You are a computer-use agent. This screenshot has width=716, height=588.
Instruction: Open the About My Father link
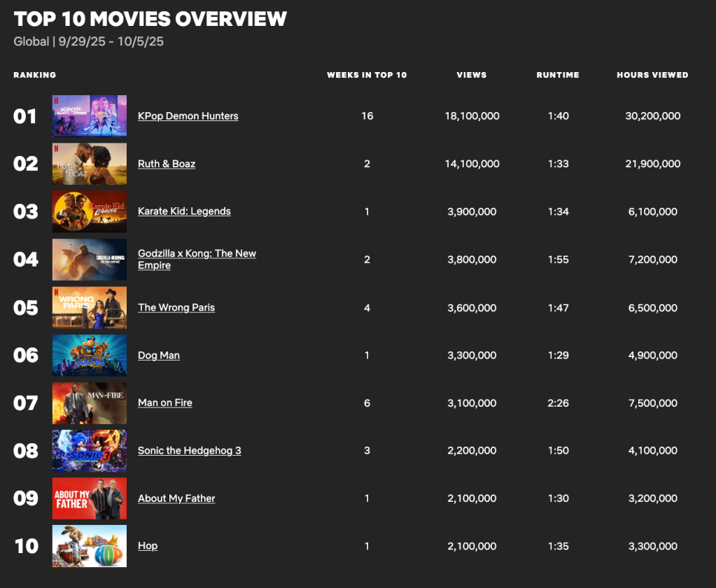click(x=176, y=498)
